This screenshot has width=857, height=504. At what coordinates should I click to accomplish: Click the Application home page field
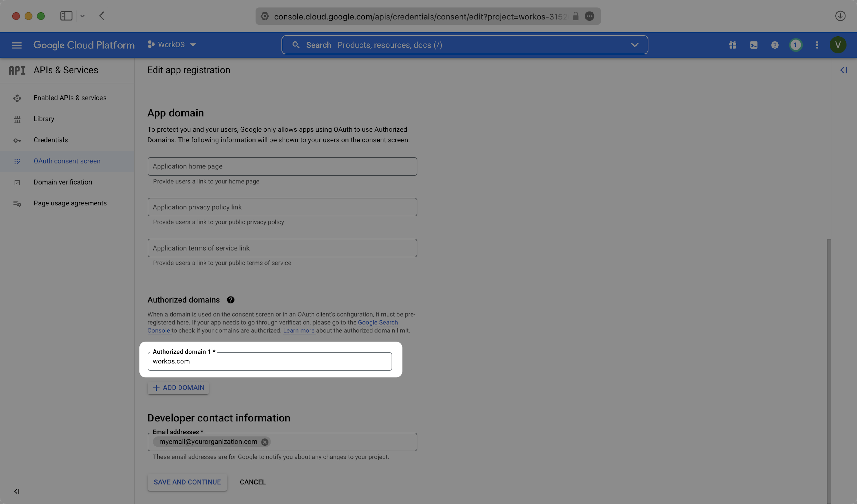click(x=282, y=166)
